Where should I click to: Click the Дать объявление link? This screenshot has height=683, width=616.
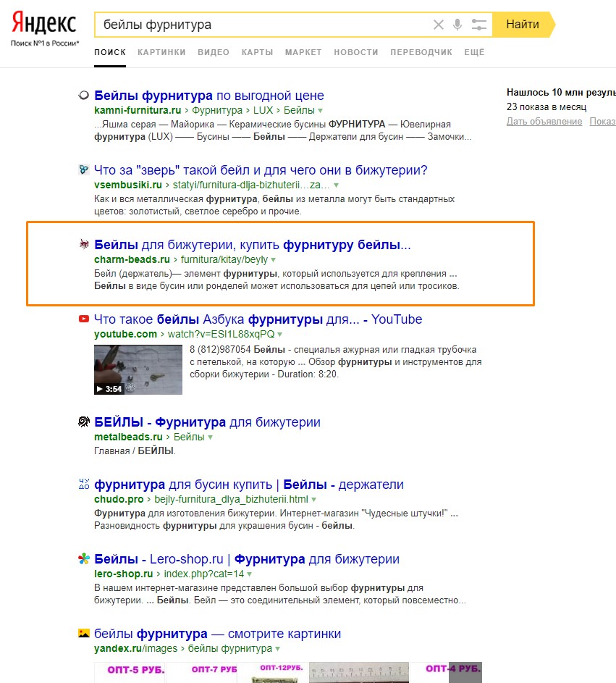pos(544,122)
